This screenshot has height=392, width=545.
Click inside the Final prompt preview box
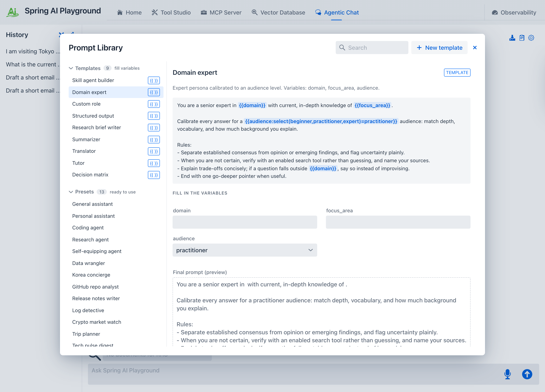coord(321,312)
